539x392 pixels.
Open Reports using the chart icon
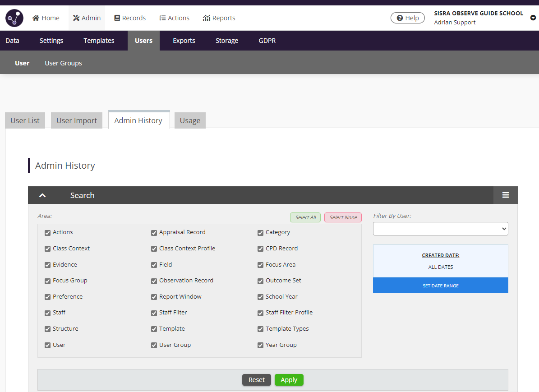click(206, 18)
